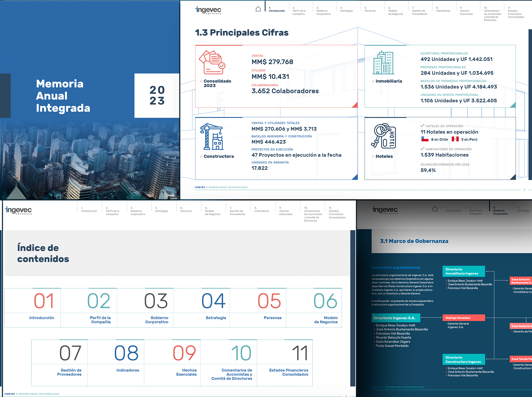Select index tile 08 Indicadores
This screenshot has height=397, width=532.
tap(116, 362)
